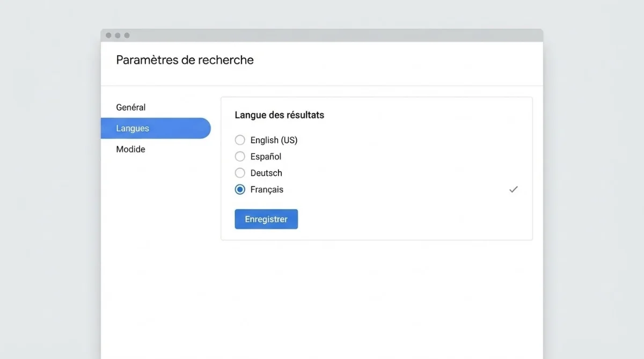
Task: Click the checkmark next to Français
Action: tap(513, 189)
